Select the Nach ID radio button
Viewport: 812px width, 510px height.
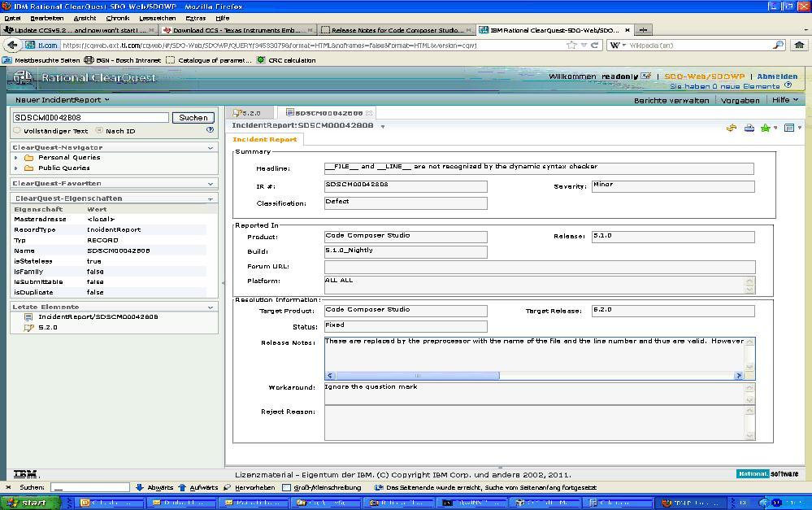[x=99, y=130]
